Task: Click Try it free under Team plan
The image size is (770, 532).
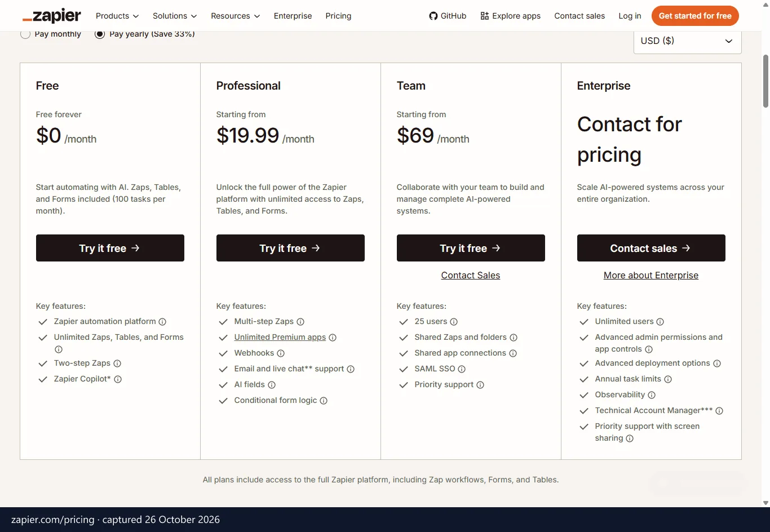Action: 471,248
